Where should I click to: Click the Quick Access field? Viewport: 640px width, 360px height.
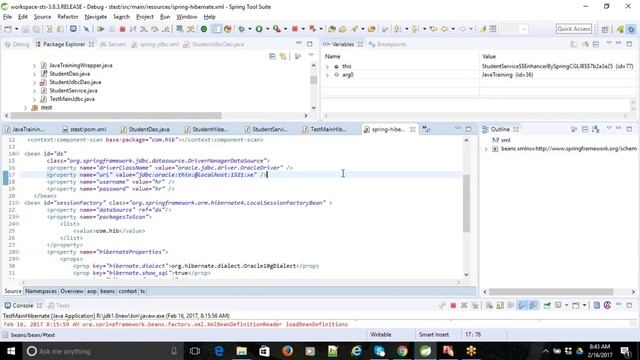click(574, 29)
